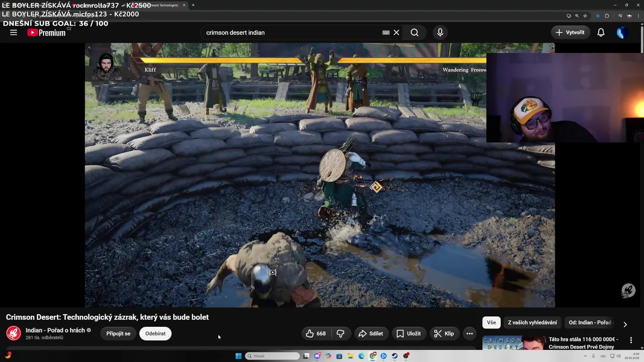Viewport: 644px width, 362px height.
Task: Open a new browser tab with plus
Action: point(193,5)
